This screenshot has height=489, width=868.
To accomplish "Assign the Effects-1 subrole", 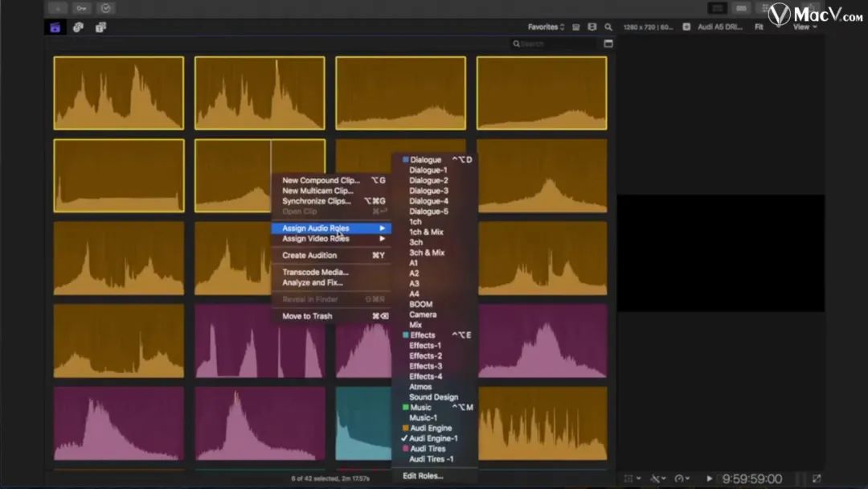I will click(435, 346).
